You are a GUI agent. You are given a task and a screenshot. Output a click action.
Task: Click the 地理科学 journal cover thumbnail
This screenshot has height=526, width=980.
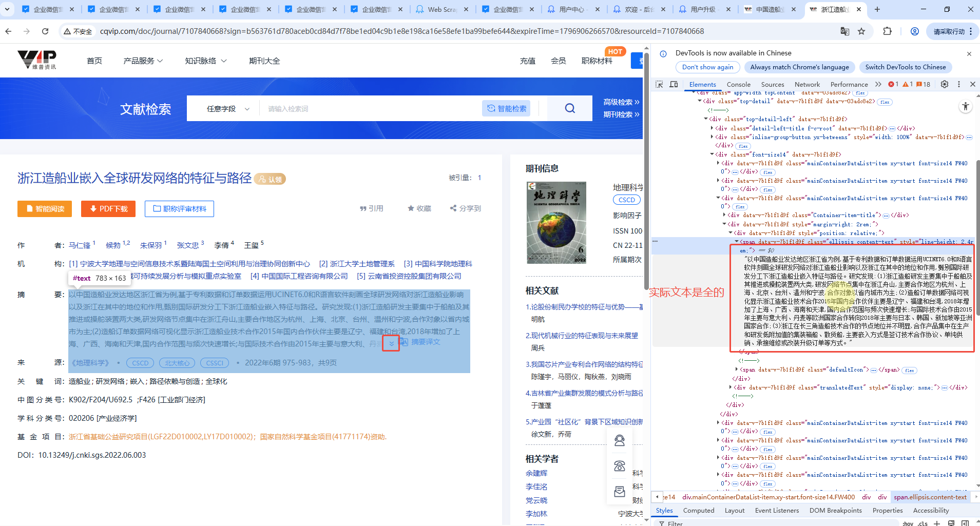point(556,223)
